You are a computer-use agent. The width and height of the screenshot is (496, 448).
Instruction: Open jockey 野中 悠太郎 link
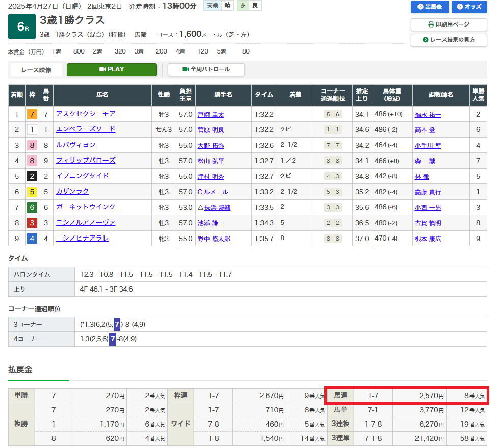coord(214,239)
